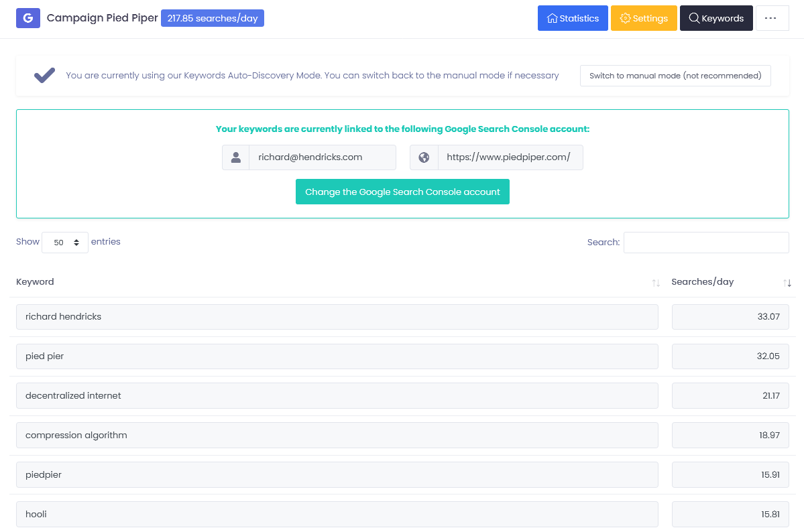
Task: Click the large checkmark icon in the notice
Action: [45, 75]
